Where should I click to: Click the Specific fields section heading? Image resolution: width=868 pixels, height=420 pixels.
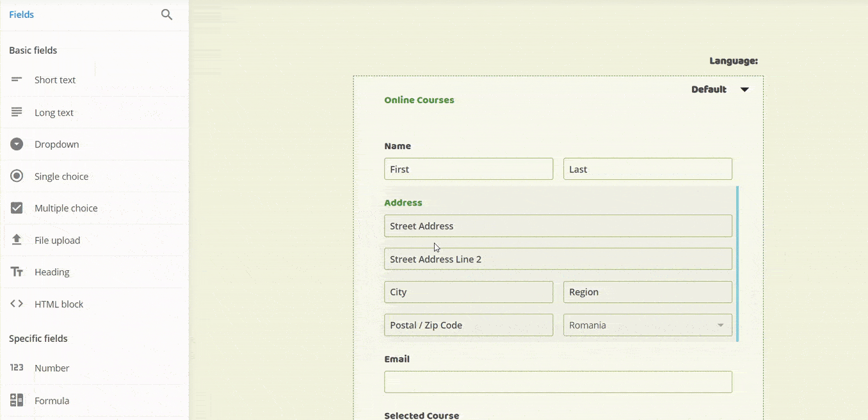(x=38, y=338)
